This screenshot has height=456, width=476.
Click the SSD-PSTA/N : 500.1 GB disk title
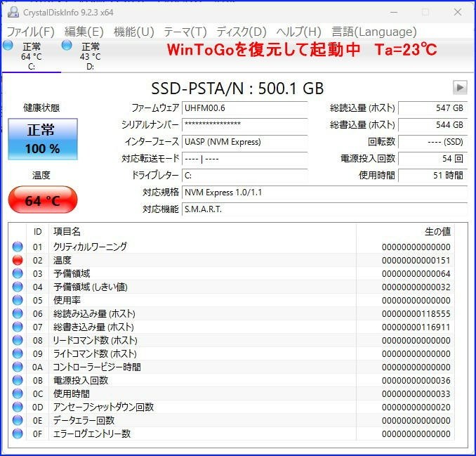coord(237,89)
